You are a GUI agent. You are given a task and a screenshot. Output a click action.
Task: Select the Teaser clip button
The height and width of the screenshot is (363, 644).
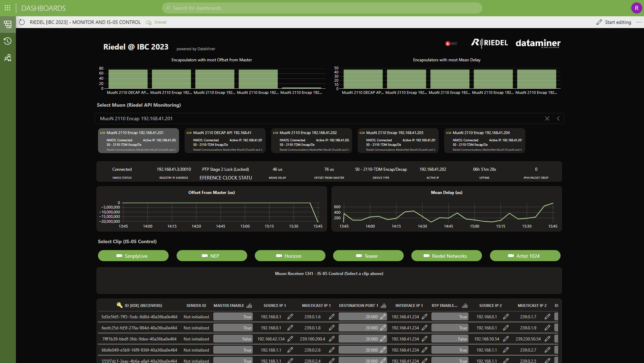pos(368,256)
